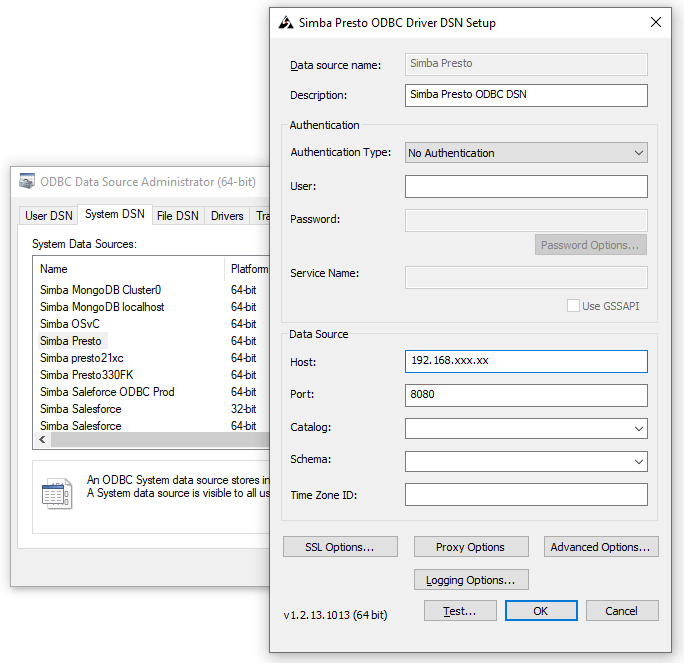The image size is (684, 663).
Task: Open the Authentication Type dropdown
Action: tap(526, 153)
